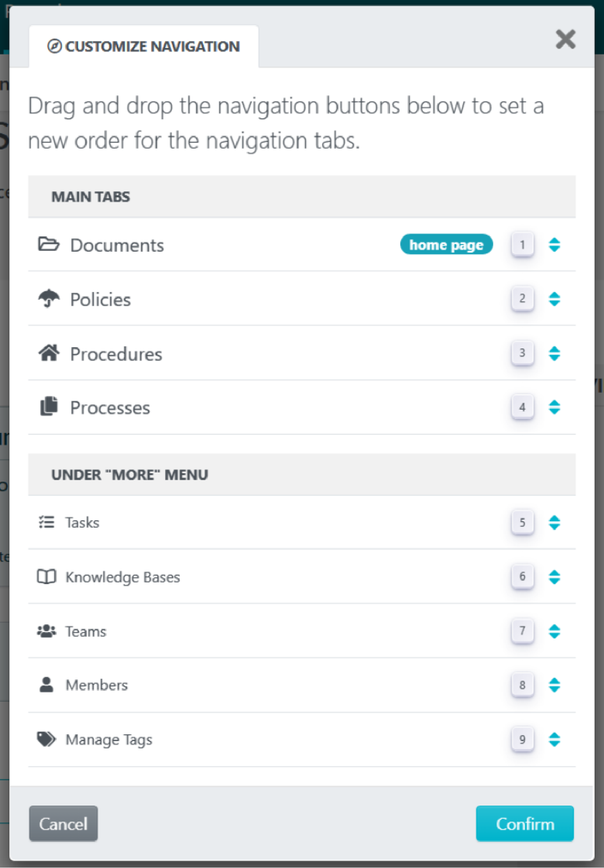
Task: Click the Manage Tags icon
Action: [x=46, y=739]
